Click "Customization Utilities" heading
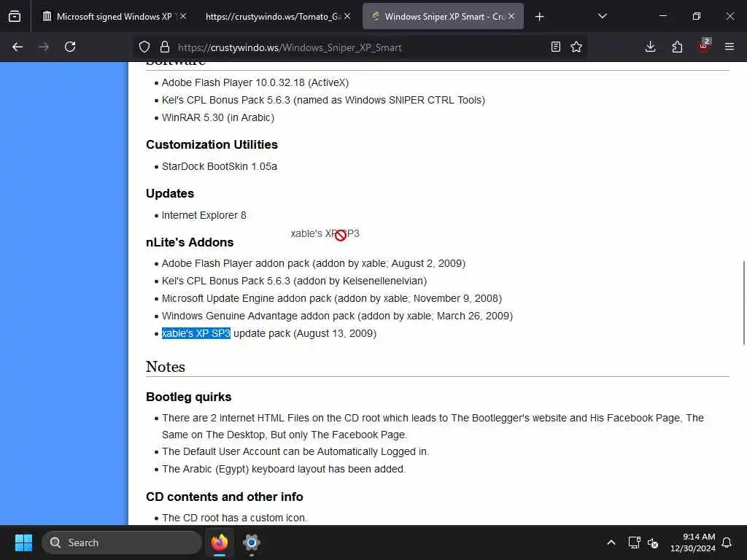 (x=212, y=144)
